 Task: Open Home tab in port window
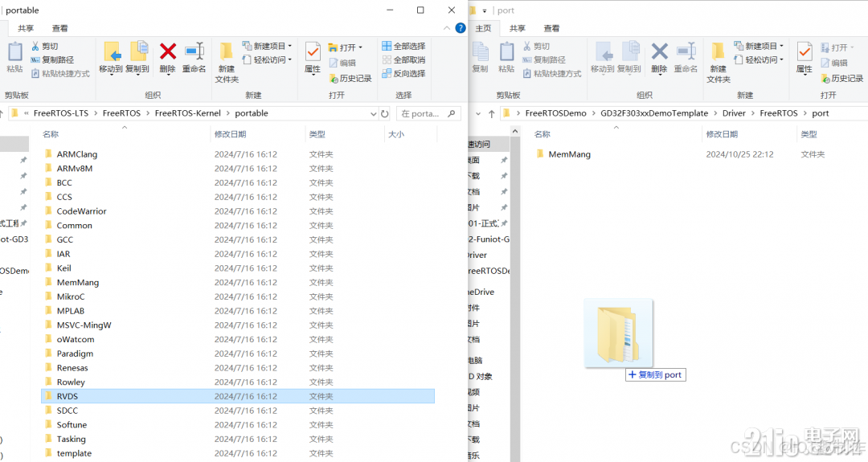point(483,28)
